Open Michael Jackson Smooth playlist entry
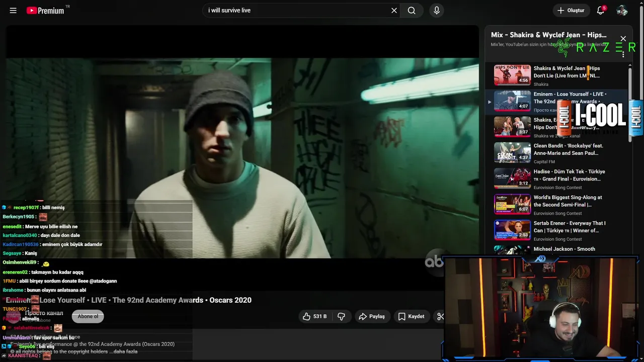Image resolution: width=644 pixels, height=362 pixels. [556, 249]
